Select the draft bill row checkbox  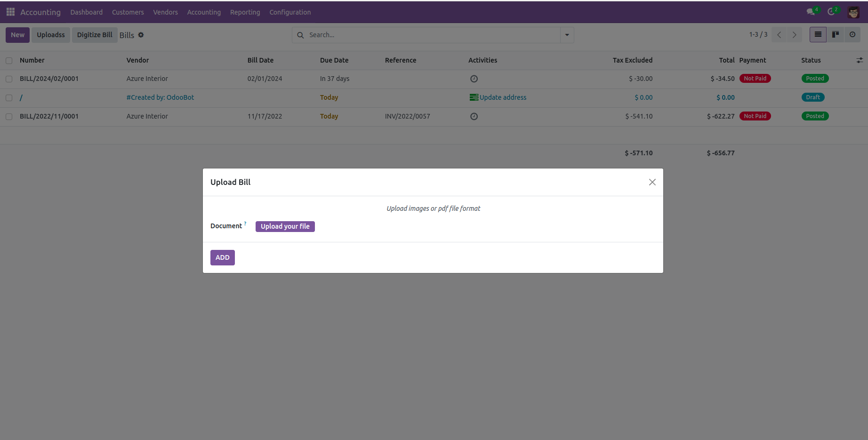tap(9, 98)
